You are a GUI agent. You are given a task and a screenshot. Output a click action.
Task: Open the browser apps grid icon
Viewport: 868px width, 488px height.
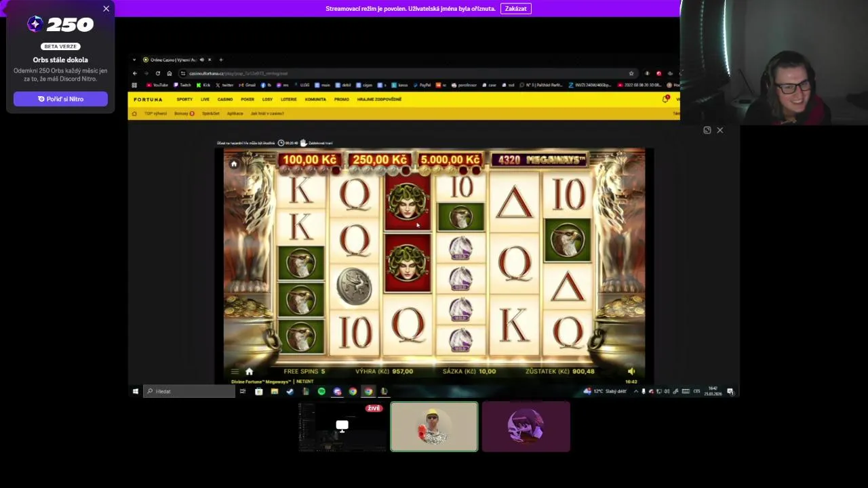[134, 85]
